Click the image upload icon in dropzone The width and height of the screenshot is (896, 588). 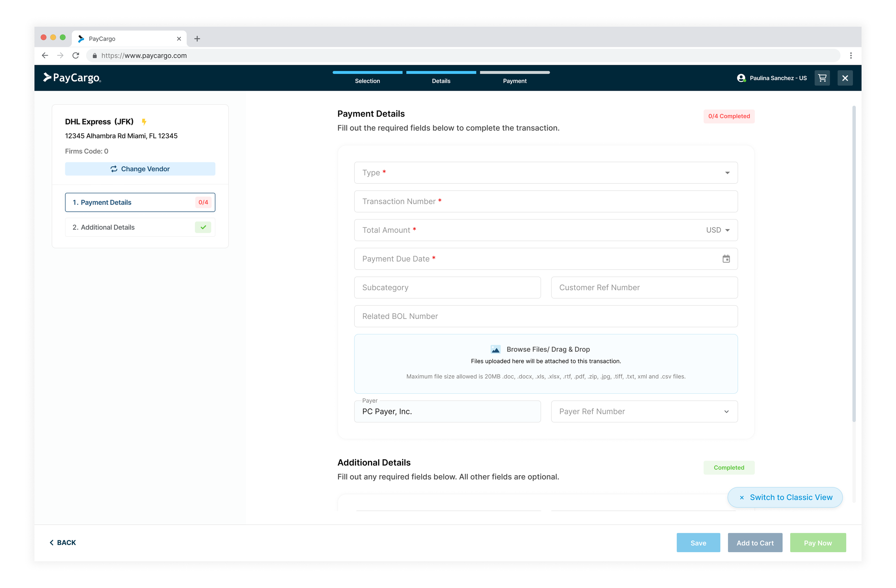coord(495,349)
